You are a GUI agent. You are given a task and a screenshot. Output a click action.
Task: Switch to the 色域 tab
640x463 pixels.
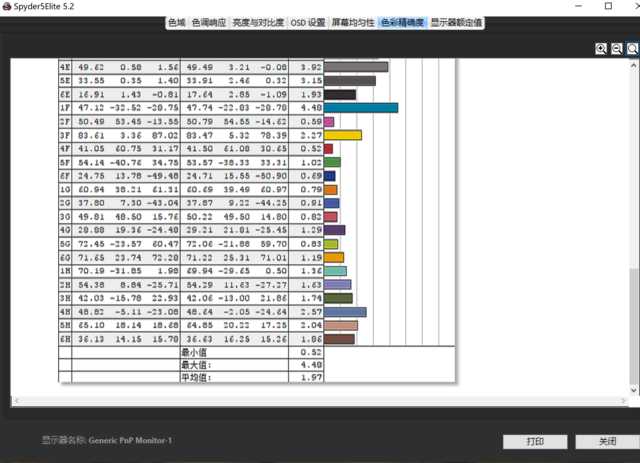177,23
